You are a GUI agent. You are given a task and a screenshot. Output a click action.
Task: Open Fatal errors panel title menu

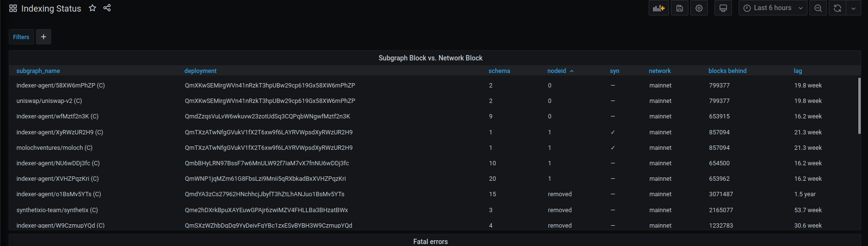click(430, 242)
